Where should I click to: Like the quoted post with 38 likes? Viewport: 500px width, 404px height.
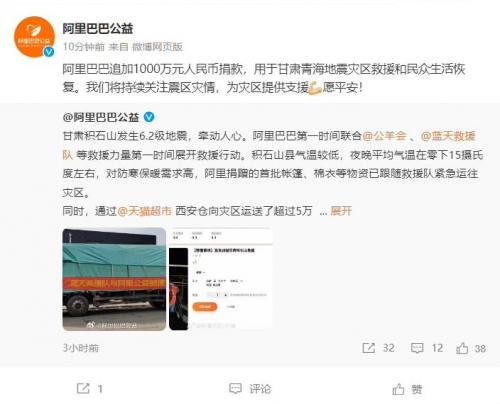click(x=462, y=348)
